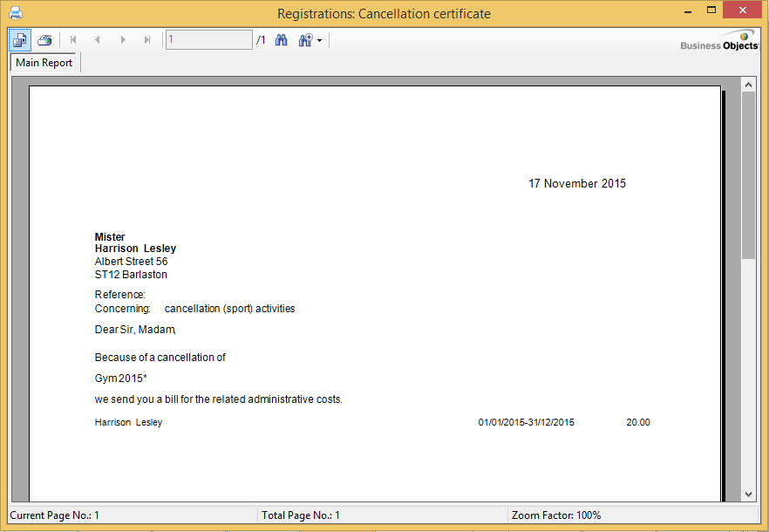The height and width of the screenshot is (532, 769).
Task: Click the Total Page No. status panel
Action: (x=382, y=515)
